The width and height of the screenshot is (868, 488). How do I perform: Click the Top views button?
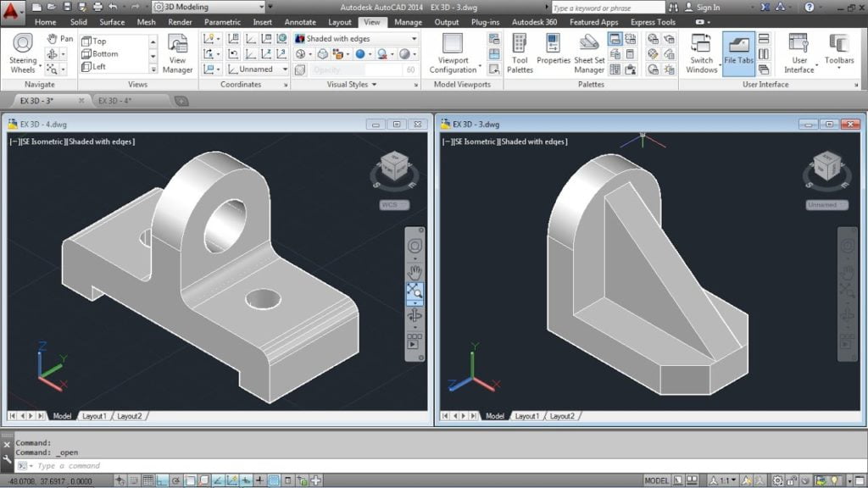pyautogui.click(x=93, y=39)
